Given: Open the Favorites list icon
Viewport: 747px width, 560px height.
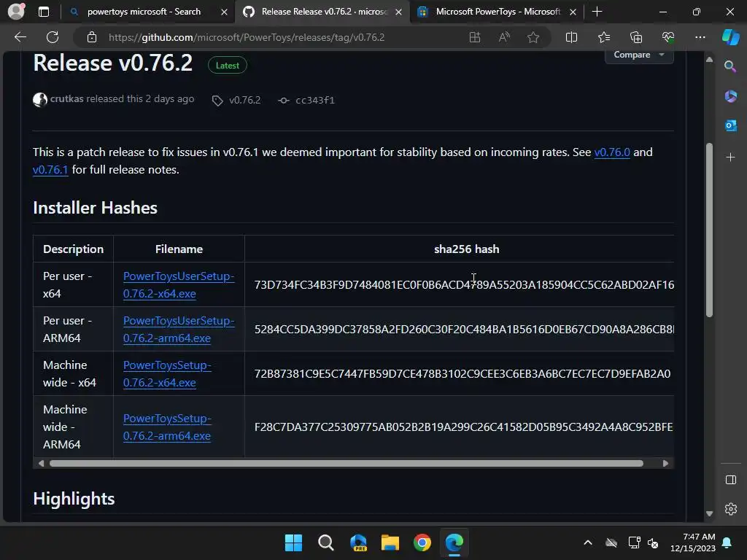Looking at the screenshot, I should (x=603, y=37).
